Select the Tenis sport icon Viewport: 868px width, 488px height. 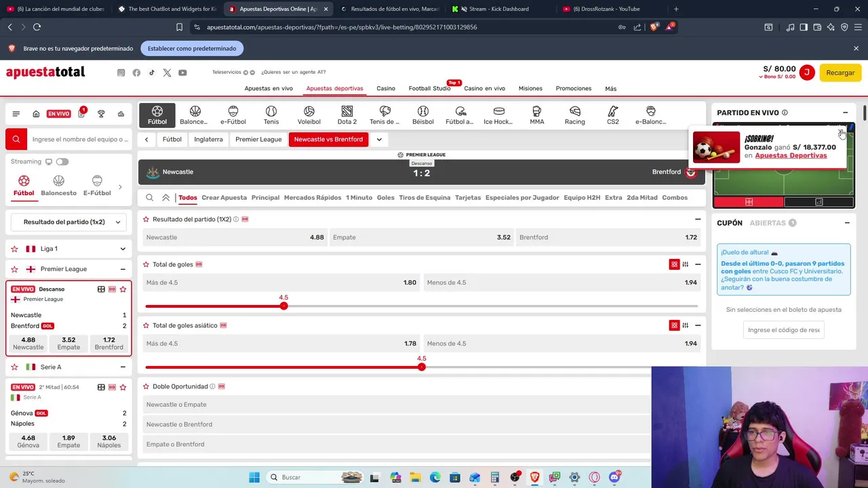coord(271,115)
